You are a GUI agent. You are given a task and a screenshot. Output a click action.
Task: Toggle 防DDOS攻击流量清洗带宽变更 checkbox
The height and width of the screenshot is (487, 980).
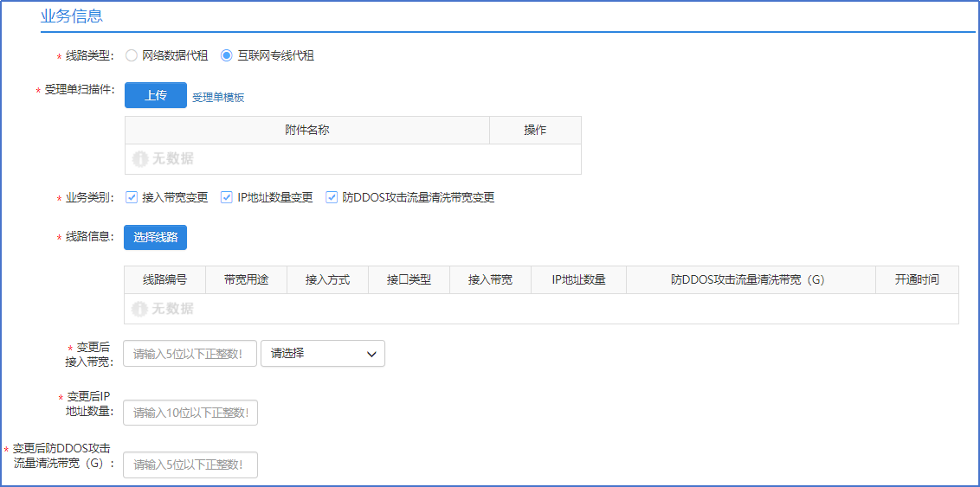point(332,197)
